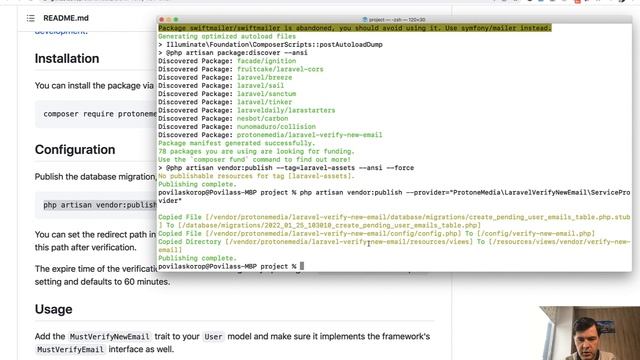Zoom the terminal using the green button
Screen dimensions: 640x360
click(176, 19)
